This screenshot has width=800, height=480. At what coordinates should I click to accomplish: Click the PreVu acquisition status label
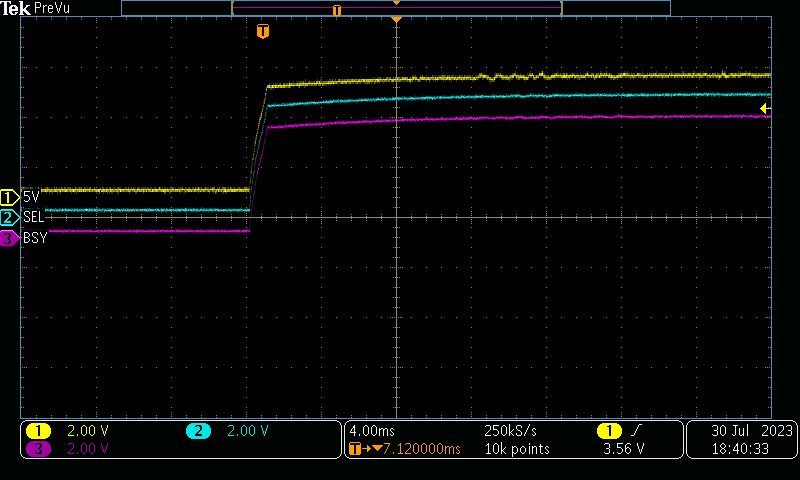(52, 8)
